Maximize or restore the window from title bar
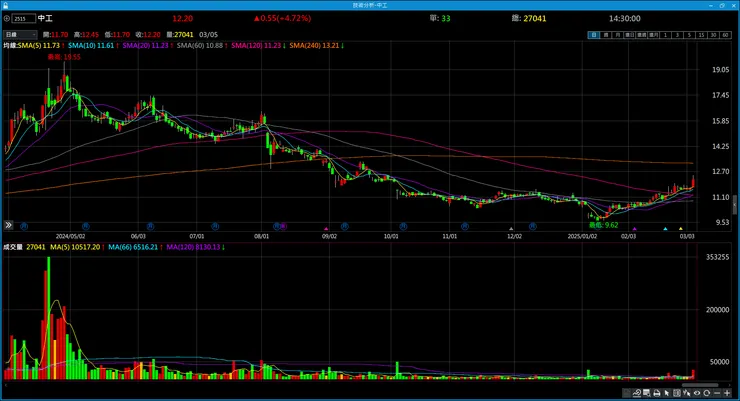 click(722, 5)
